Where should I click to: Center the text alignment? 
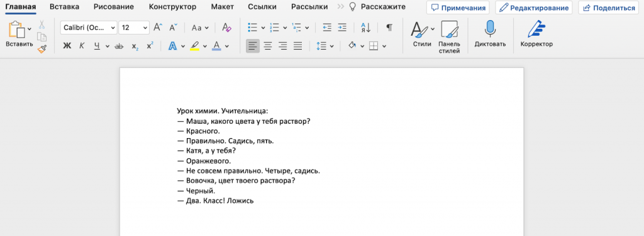click(x=268, y=46)
